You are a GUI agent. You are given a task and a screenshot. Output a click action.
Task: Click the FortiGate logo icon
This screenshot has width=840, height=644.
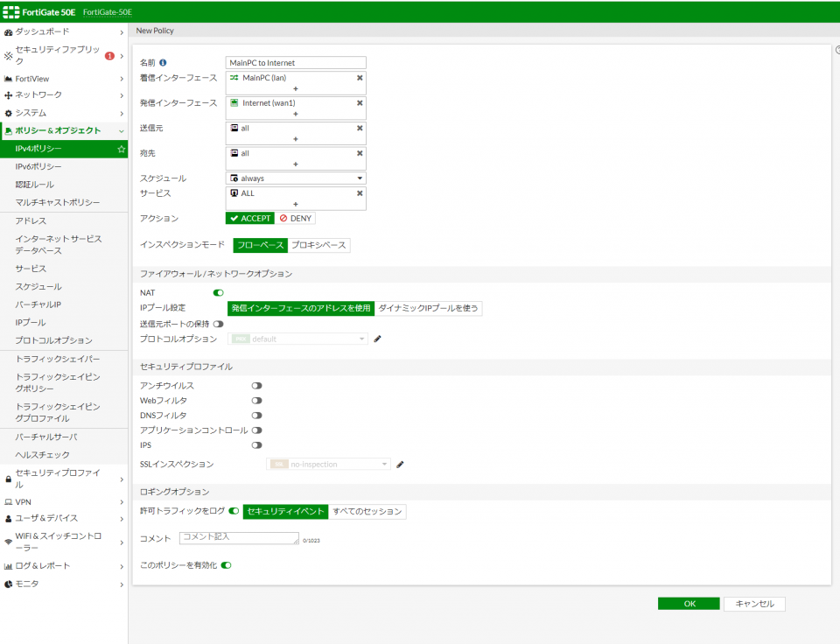[x=10, y=11]
